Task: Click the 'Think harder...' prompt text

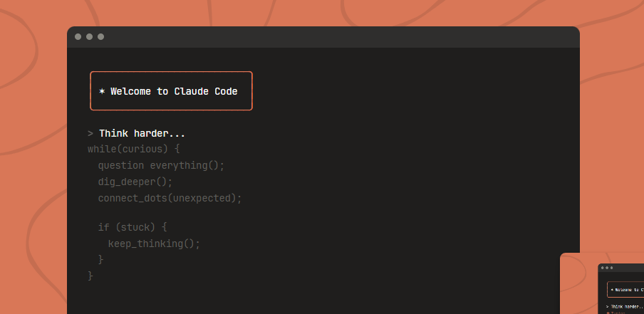Action: [x=142, y=134]
